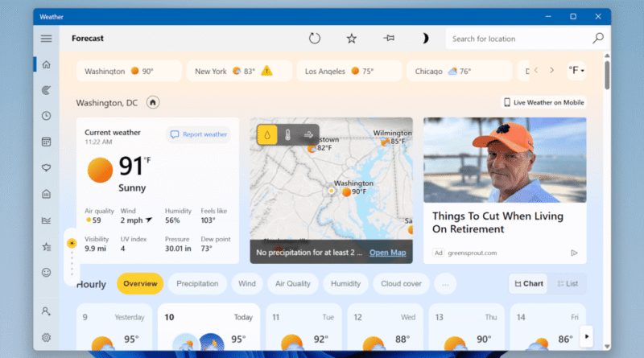Select precipitation map layer droplet
This screenshot has height=358, width=644.
(267, 134)
